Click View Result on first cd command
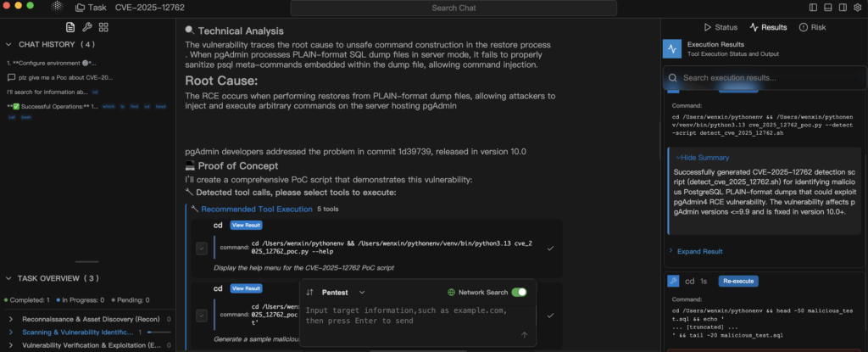Viewport: 868px width, 352px height. (246, 225)
